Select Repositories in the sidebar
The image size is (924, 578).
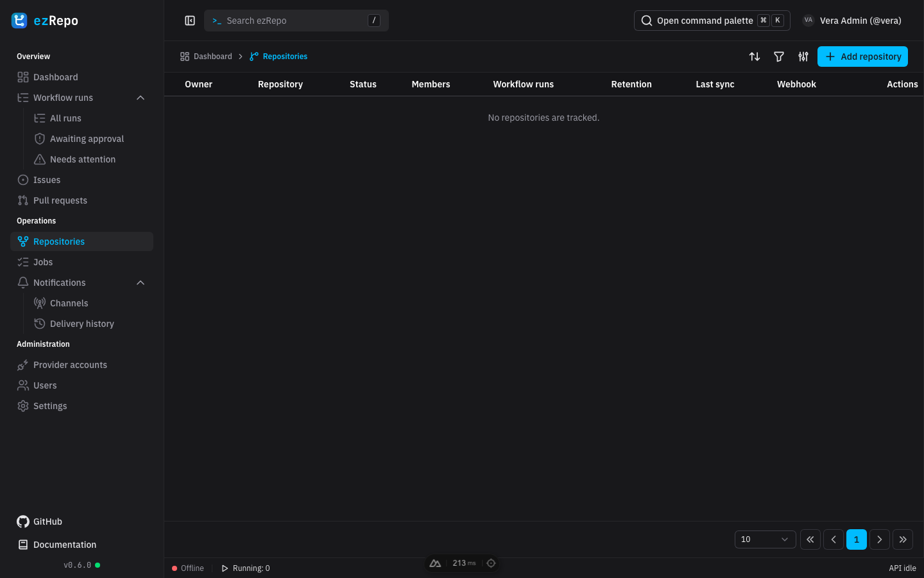81,241
